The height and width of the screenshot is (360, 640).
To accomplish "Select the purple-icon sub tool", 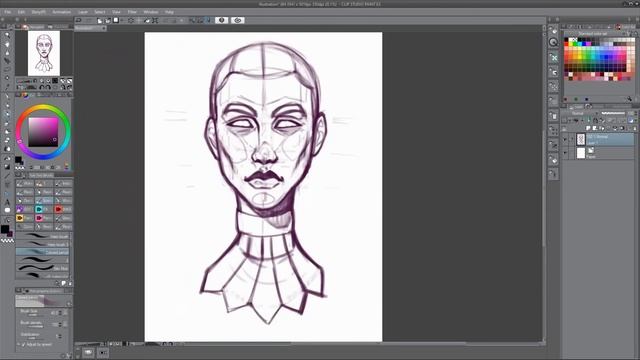I will [24, 209].
